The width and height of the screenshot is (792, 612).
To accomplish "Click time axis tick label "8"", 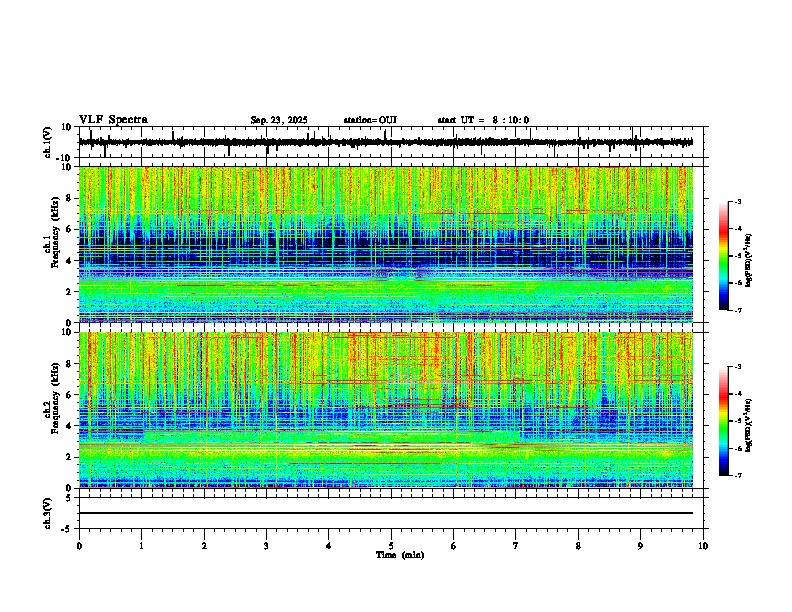I will pos(578,546).
